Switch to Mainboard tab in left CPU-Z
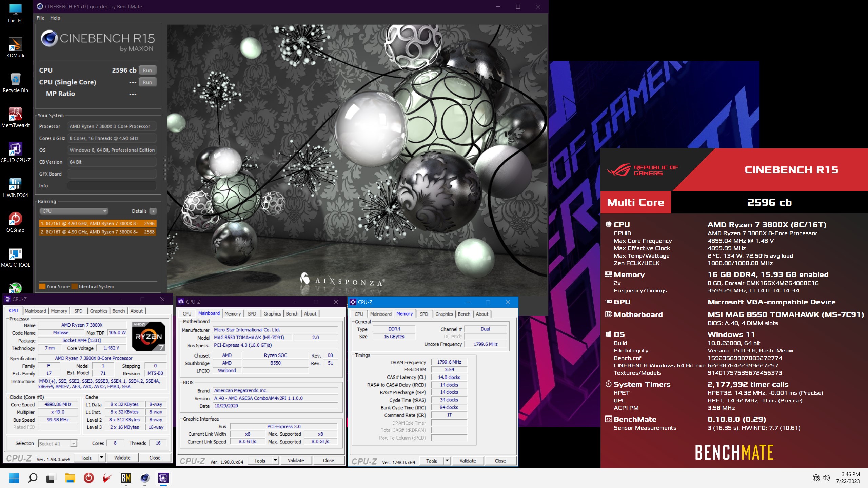The width and height of the screenshot is (868, 488). [35, 311]
